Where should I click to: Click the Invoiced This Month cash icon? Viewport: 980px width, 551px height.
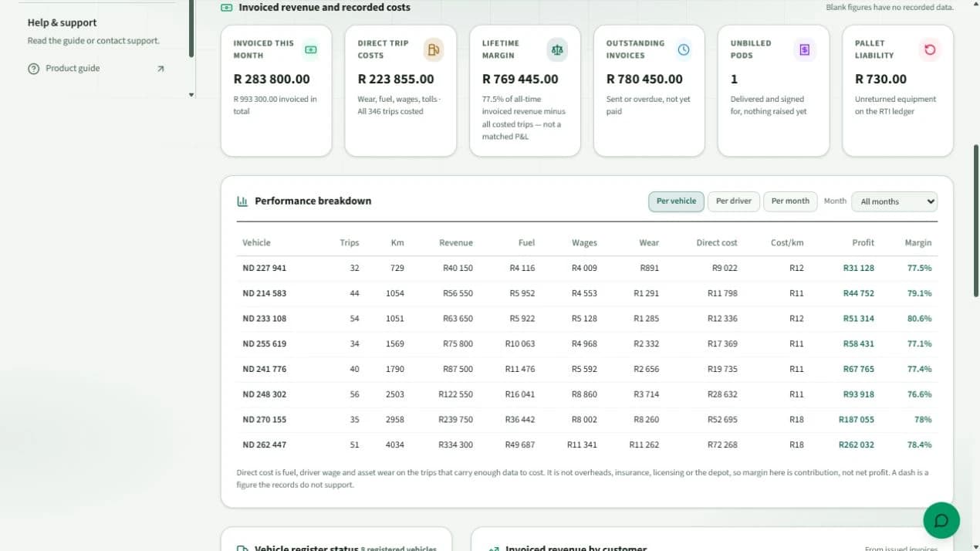point(310,49)
